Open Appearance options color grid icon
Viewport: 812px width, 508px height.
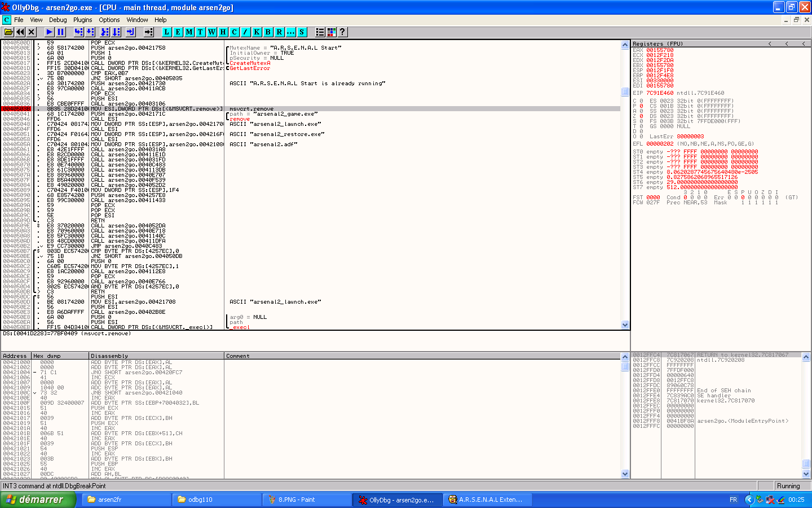coord(332,32)
